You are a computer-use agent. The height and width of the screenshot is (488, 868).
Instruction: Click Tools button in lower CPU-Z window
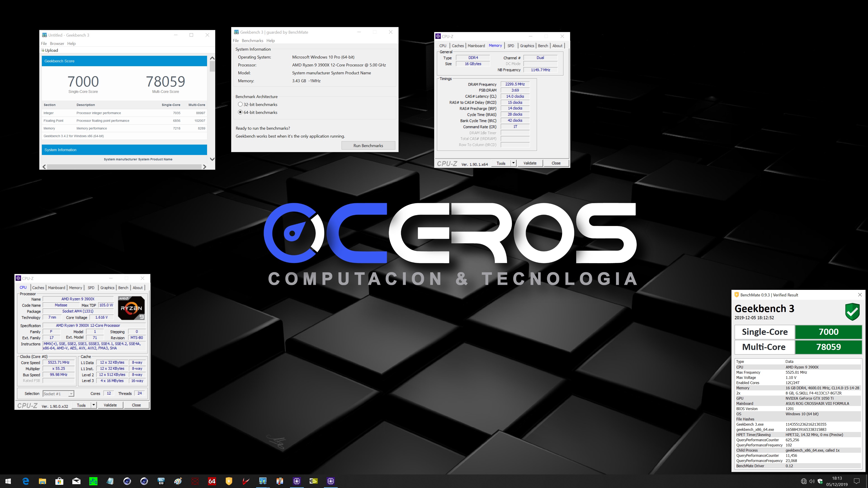(x=81, y=405)
